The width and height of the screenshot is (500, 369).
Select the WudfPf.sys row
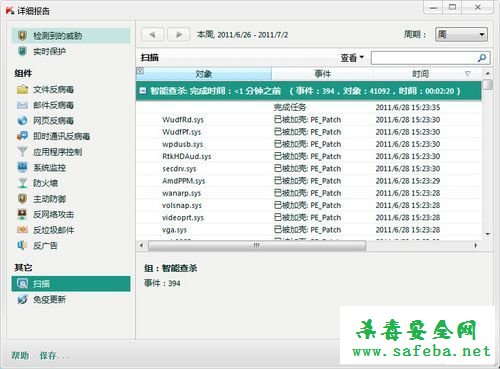click(x=309, y=132)
